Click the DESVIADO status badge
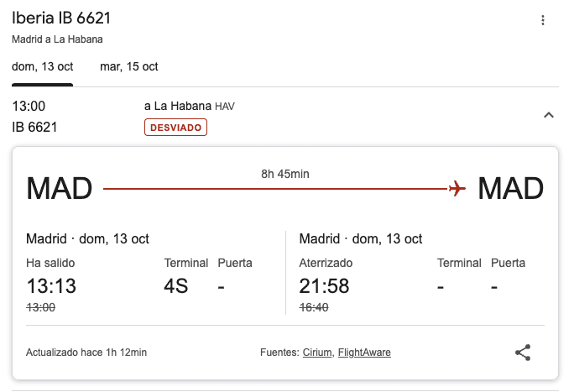Image resolution: width=574 pixels, height=392 pixels. click(x=175, y=128)
